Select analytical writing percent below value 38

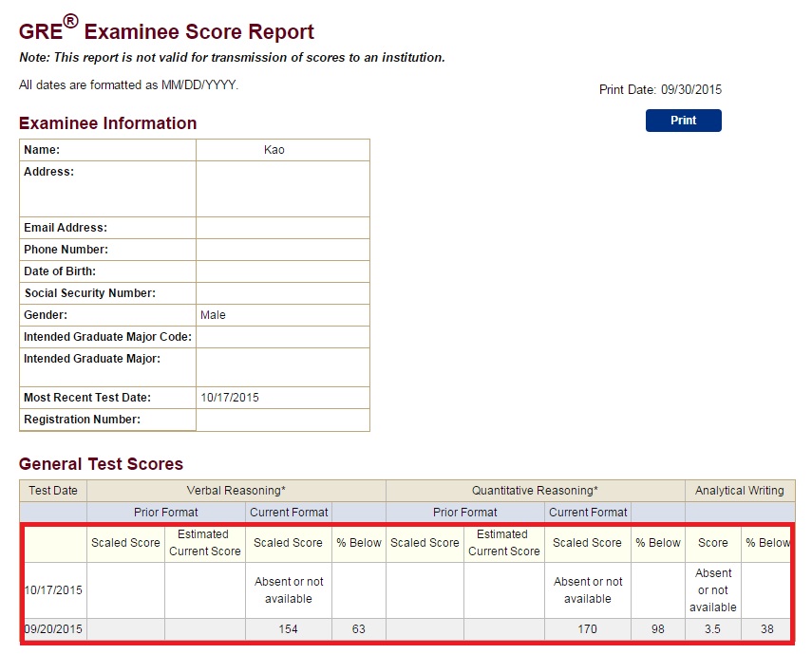click(x=767, y=629)
